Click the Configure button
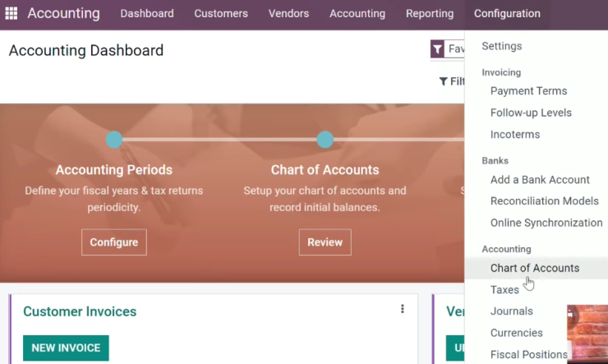Image resolution: width=608 pixels, height=364 pixels. tap(114, 242)
